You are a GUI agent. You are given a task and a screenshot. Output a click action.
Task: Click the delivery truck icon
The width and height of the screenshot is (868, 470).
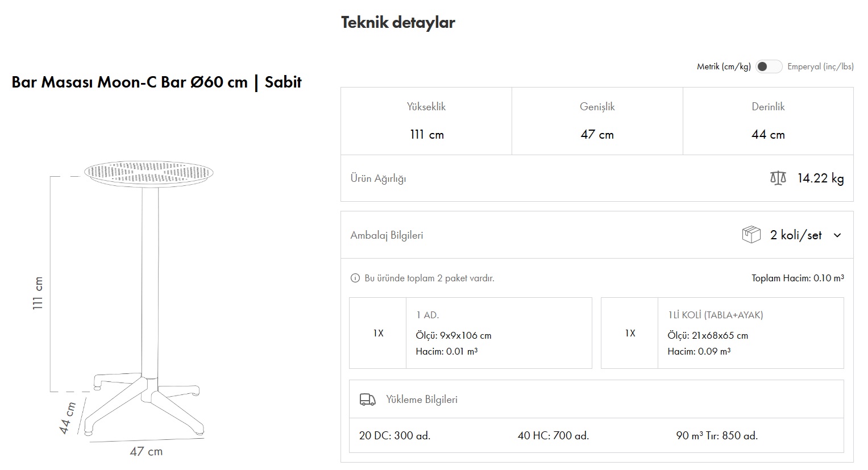pyautogui.click(x=368, y=400)
